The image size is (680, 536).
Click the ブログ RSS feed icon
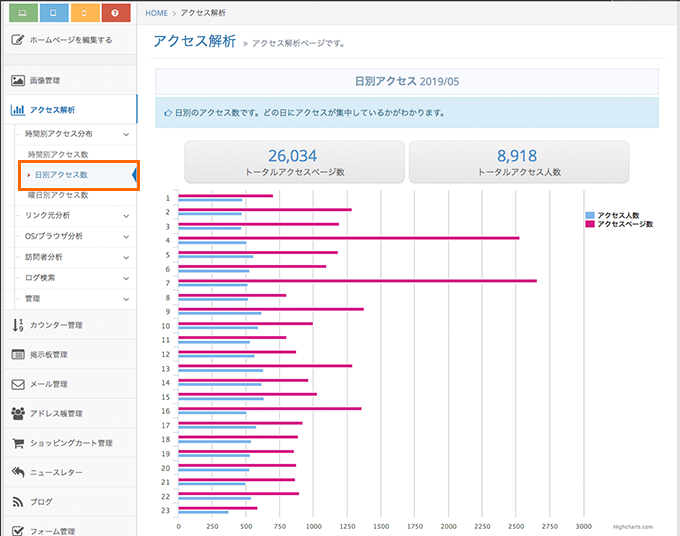pos(18,502)
